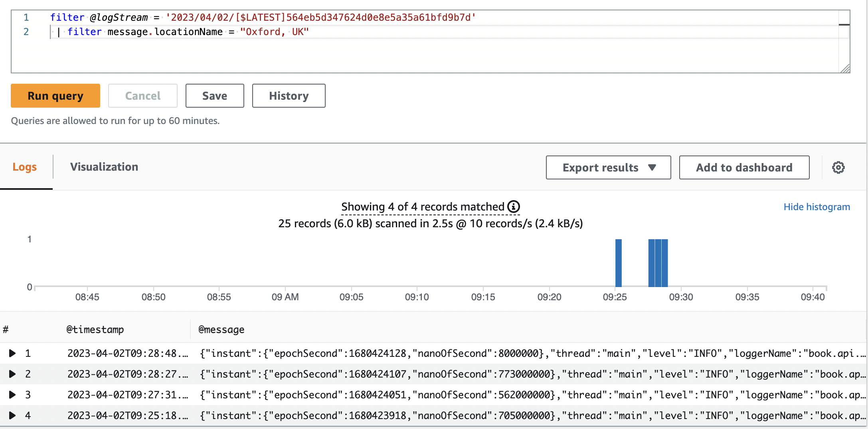Image resolution: width=868 pixels, height=429 pixels.
Task: Hide the histogram via link
Action: coord(817,207)
